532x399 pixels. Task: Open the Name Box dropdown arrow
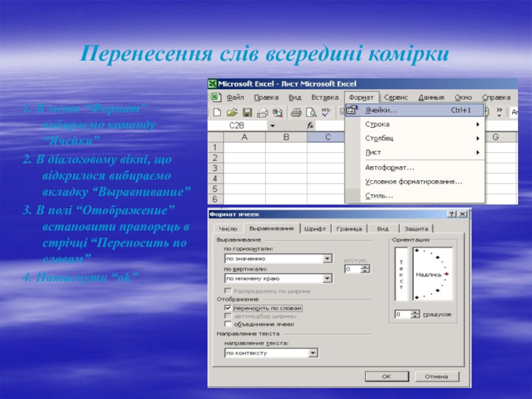pos(272,125)
